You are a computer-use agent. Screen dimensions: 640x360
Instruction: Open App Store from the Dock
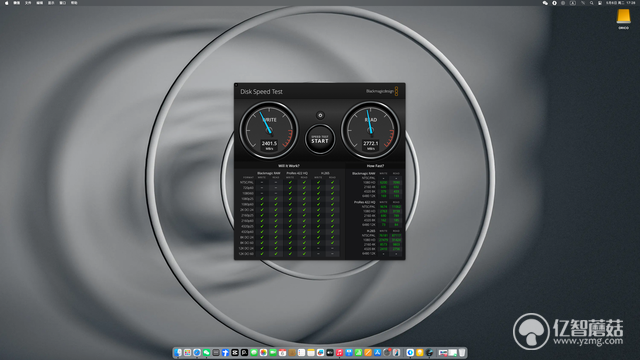(377, 352)
